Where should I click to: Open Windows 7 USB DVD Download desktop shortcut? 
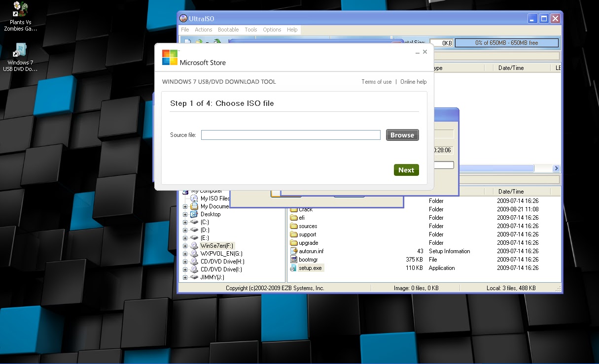point(20,57)
